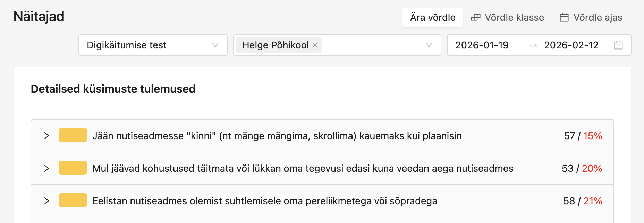Select the Ära võrdle tab
The image size is (644, 223).
click(432, 17)
